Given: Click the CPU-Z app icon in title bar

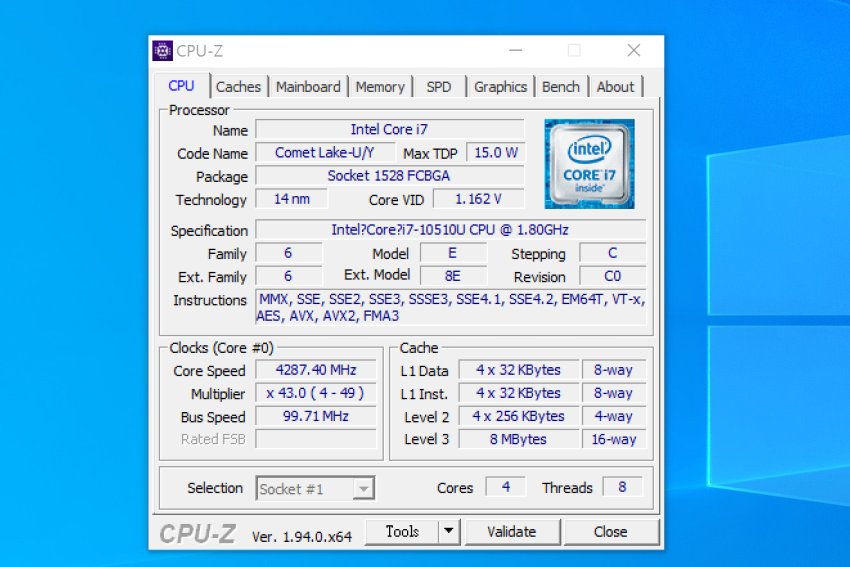Looking at the screenshot, I should 162,51.
